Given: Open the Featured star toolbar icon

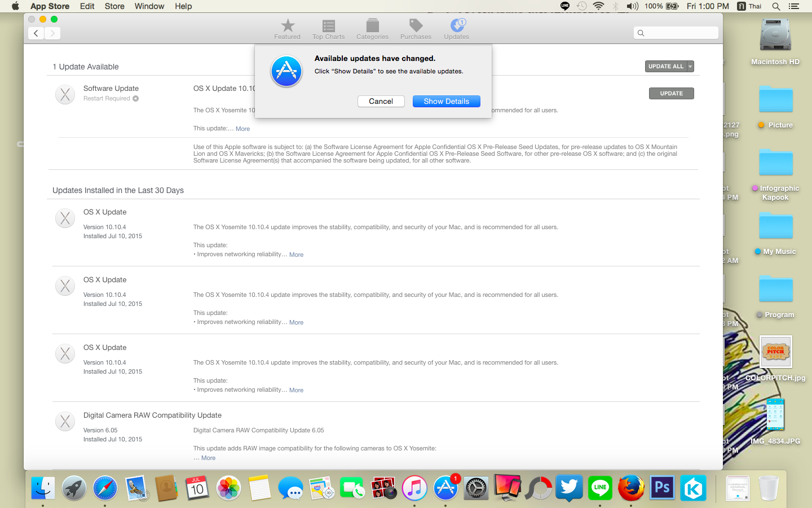Looking at the screenshot, I should (288, 29).
